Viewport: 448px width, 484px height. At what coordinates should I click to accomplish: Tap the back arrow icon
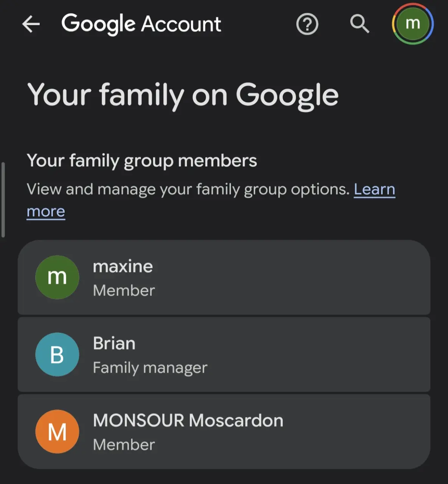(31, 25)
